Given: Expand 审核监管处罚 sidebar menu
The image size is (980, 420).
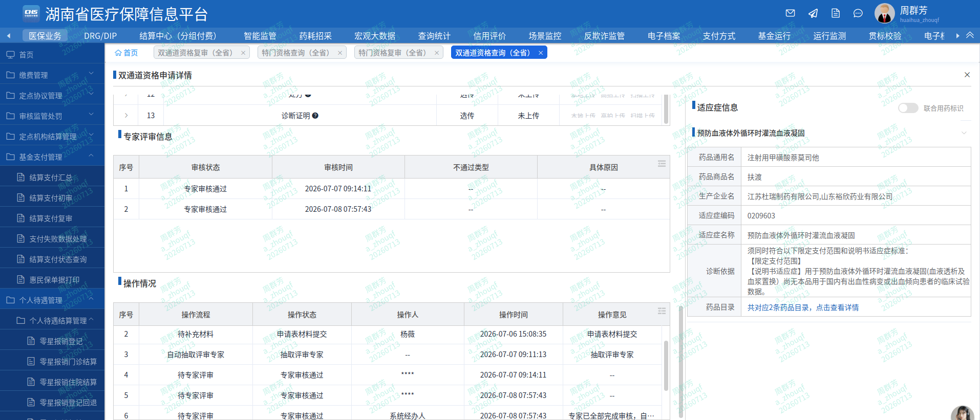Looking at the screenshot, I should pyautogui.click(x=52, y=116).
